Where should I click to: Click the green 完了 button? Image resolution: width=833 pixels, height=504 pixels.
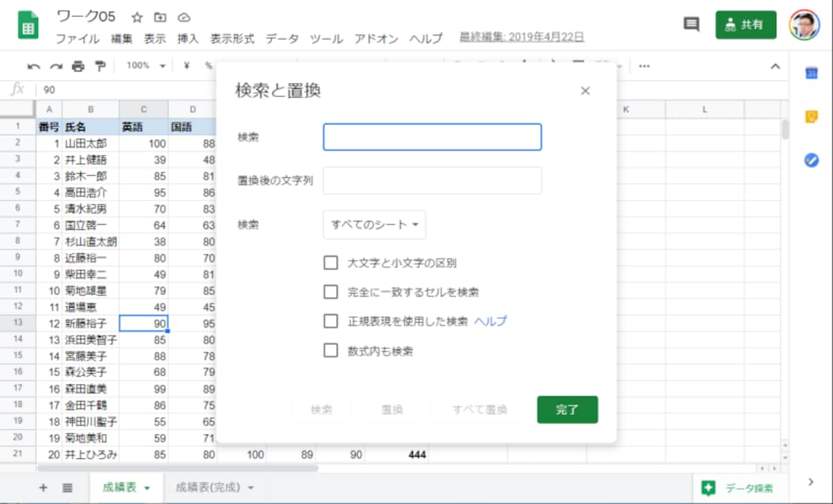(567, 410)
